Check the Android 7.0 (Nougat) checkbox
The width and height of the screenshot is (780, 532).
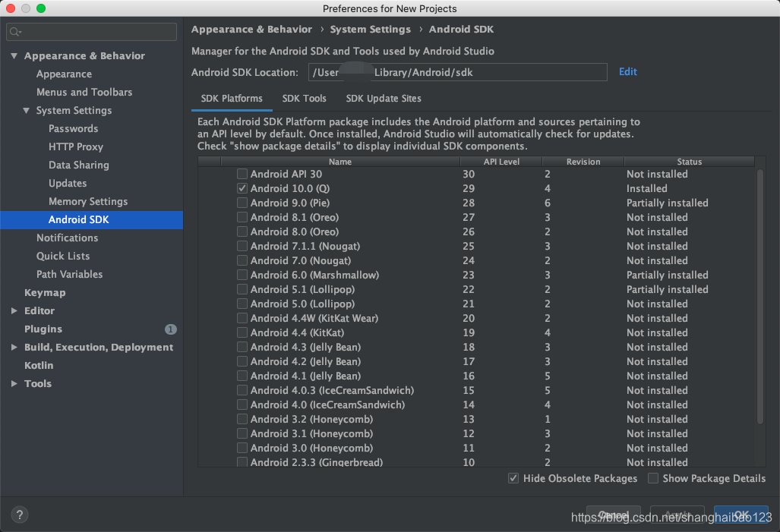pos(242,260)
